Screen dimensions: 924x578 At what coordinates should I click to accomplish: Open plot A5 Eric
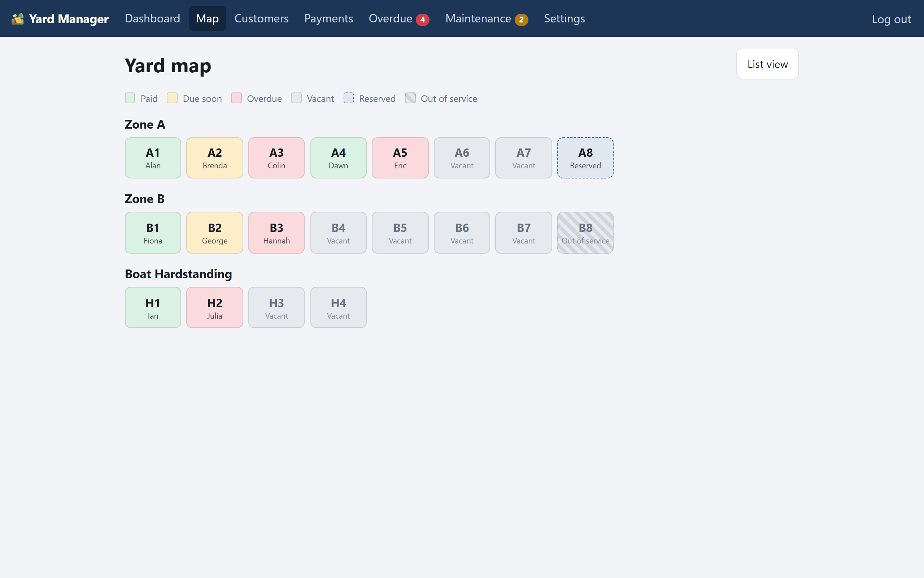(400, 158)
